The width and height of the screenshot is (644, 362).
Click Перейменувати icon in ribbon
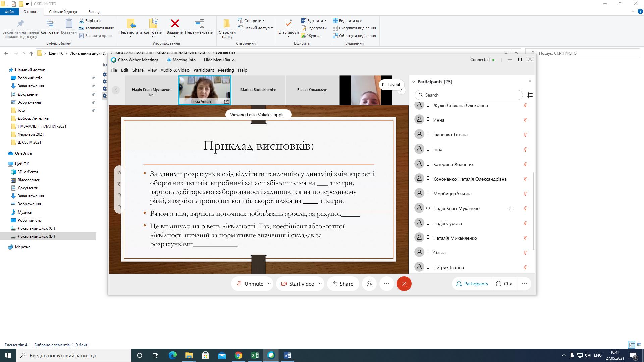[x=199, y=23]
